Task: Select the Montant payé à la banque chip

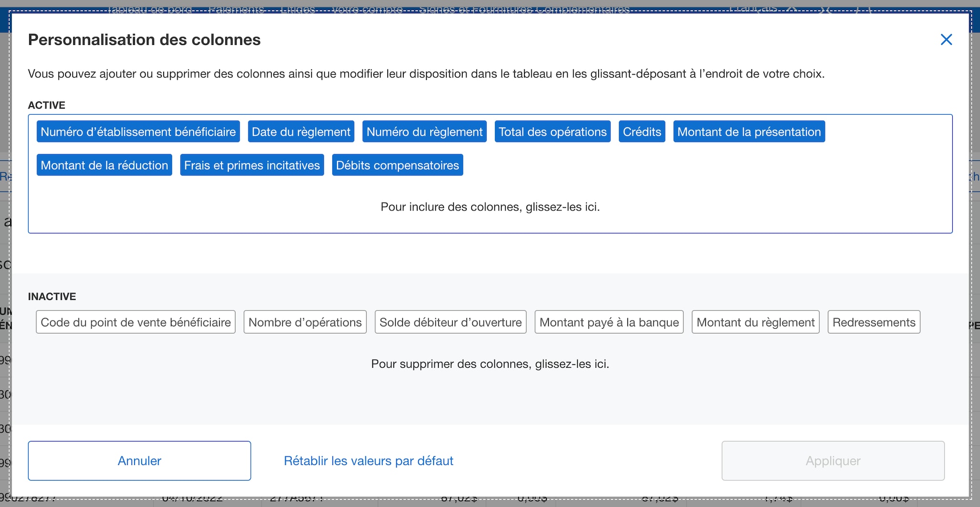Action: coord(609,322)
